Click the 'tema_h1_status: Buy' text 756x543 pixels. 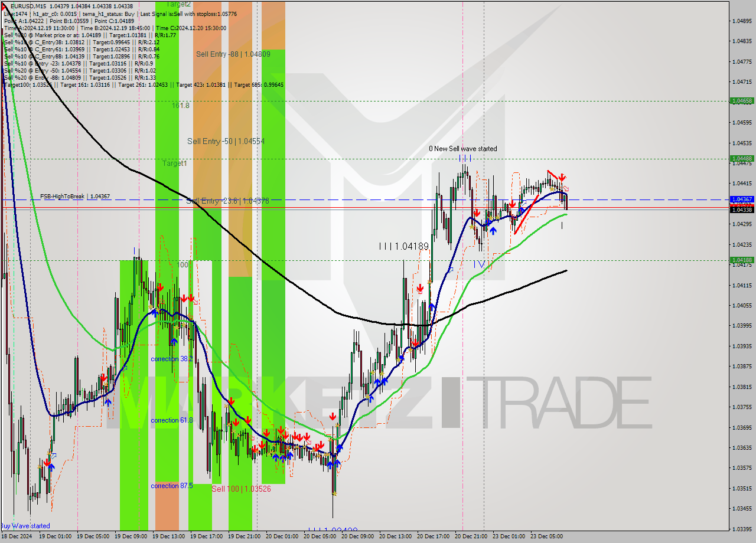coord(109,14)
